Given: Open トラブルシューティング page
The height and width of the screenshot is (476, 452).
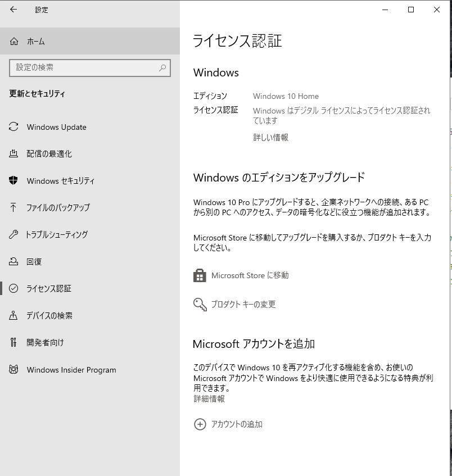Looking at the screenshot, I should (x=57, y=235).
